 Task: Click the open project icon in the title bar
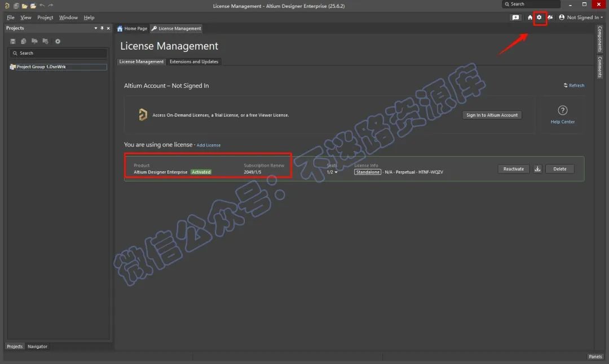coord(33,6)
